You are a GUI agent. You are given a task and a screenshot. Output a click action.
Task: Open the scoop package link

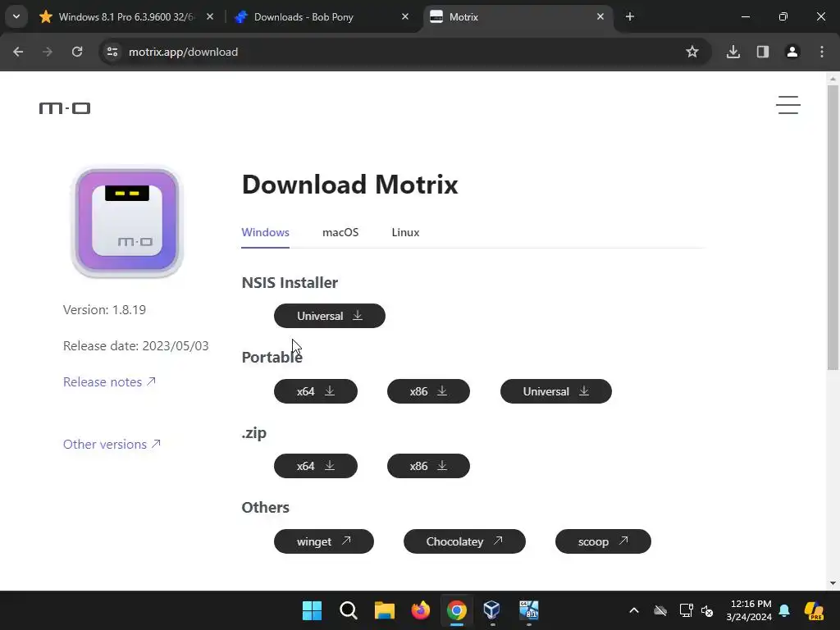point(603,541)
